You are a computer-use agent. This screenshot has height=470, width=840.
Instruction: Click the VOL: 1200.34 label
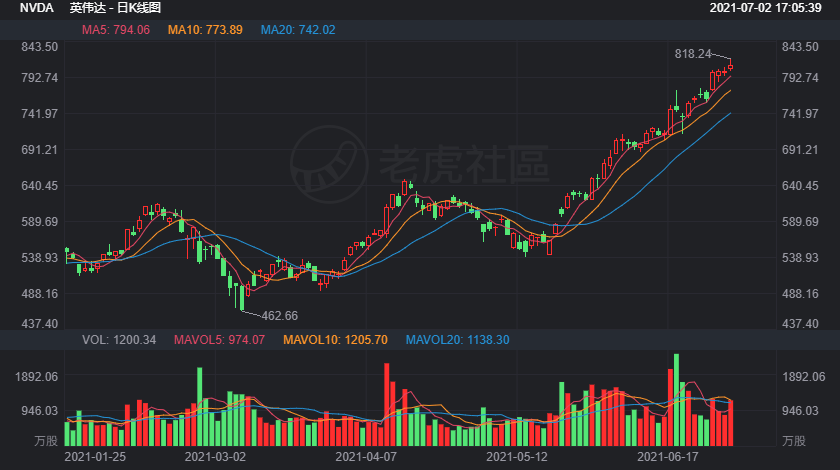[119, 340]
